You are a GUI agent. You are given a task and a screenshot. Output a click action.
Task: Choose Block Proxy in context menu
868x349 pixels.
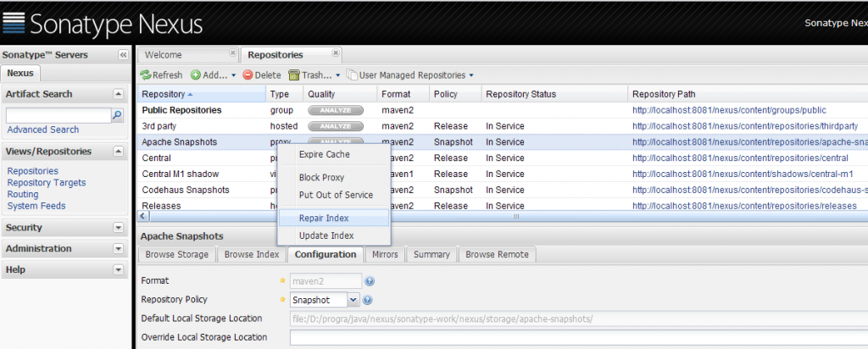pyautogui.click(x=334, y=178)
